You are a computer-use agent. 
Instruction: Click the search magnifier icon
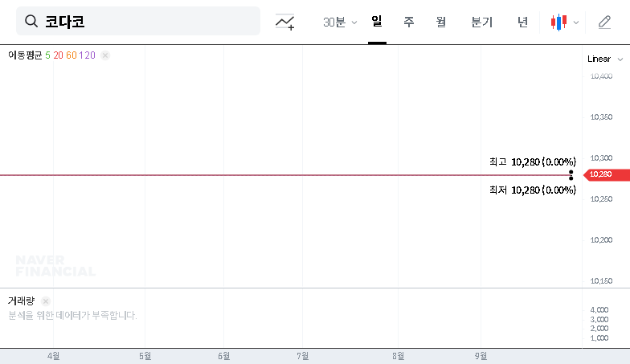click(x=32, y=22)
